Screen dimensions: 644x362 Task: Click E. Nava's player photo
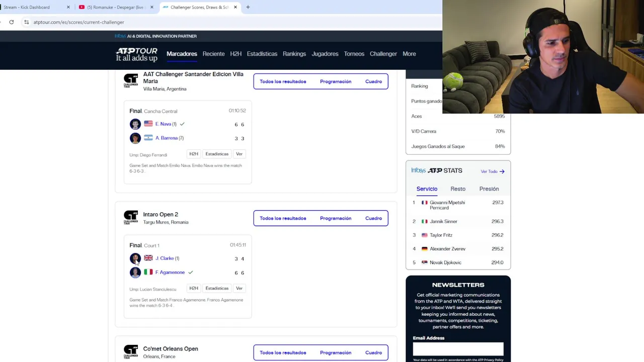[135, 124]
